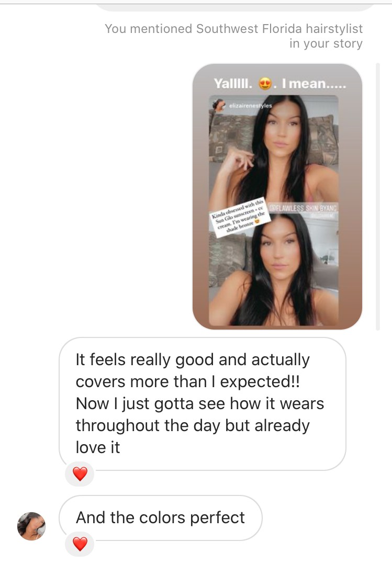
Task: Click the heart reaction under the long message
Action: (x=80, y=473)
